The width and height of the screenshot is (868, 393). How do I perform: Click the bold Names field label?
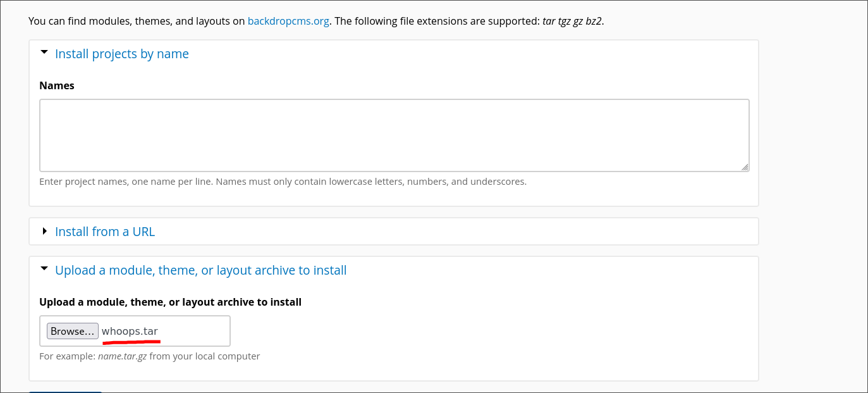pos(57,85)
